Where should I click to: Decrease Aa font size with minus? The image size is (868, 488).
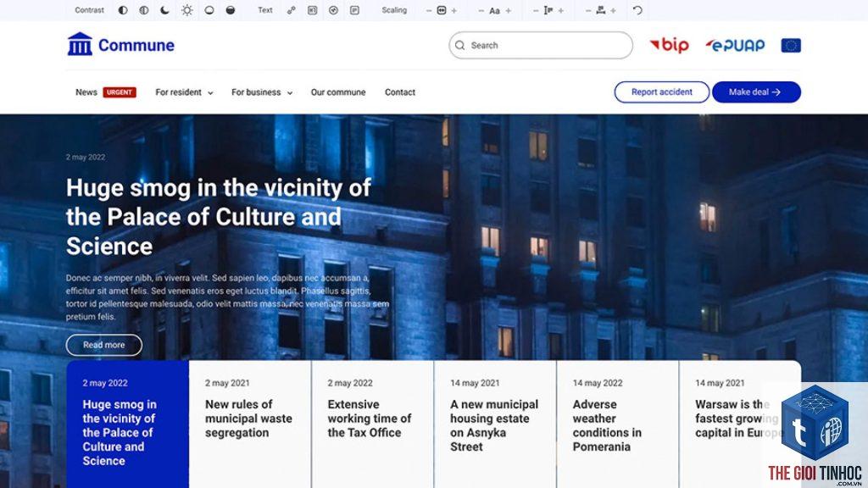click(481, 10)
